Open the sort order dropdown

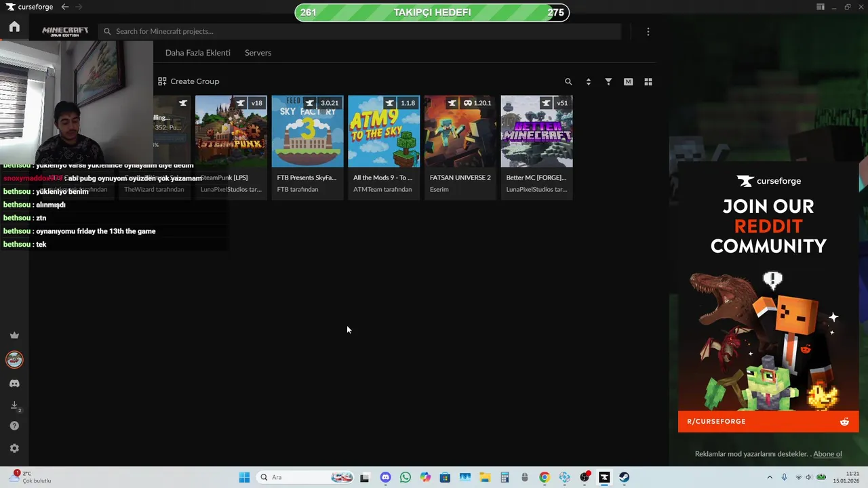588,81
